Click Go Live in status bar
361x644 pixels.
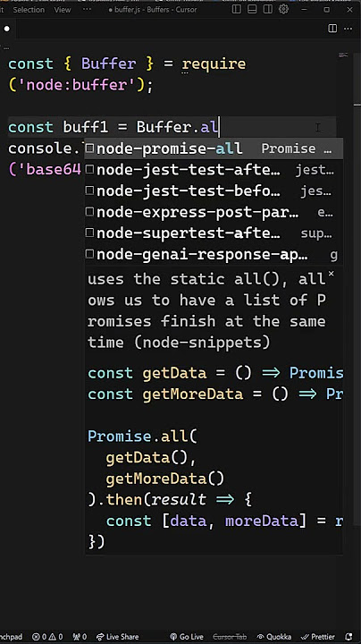(187, 637)
